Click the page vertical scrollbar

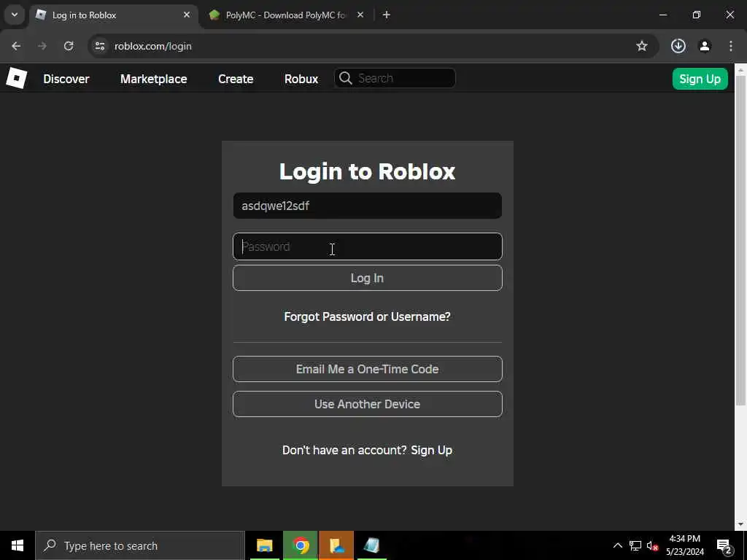click(740, 241)
